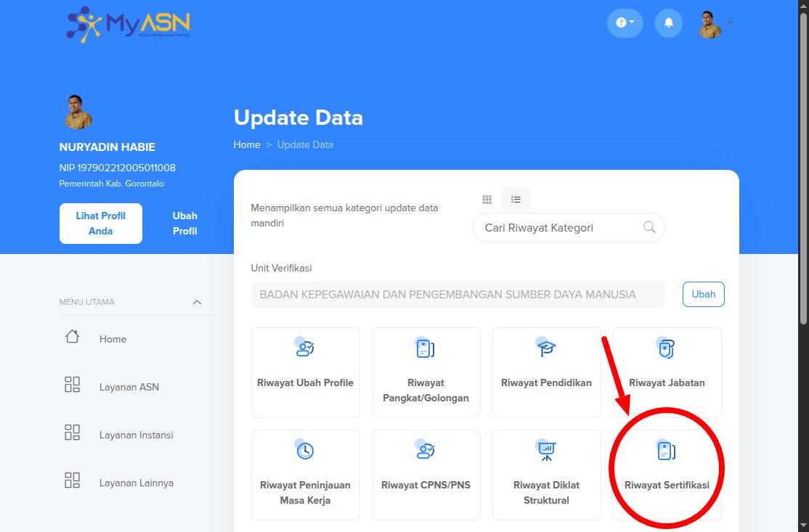
Task: Click the Riwayat Diklat Struktural presentation icon
Action: (546, 451)
